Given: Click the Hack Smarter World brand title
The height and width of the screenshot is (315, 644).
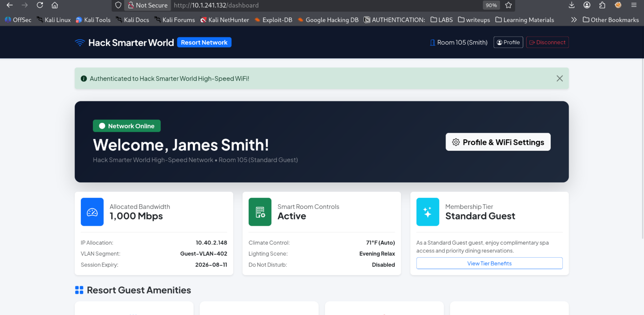Looking at the screenshot, I should (131, 43).
